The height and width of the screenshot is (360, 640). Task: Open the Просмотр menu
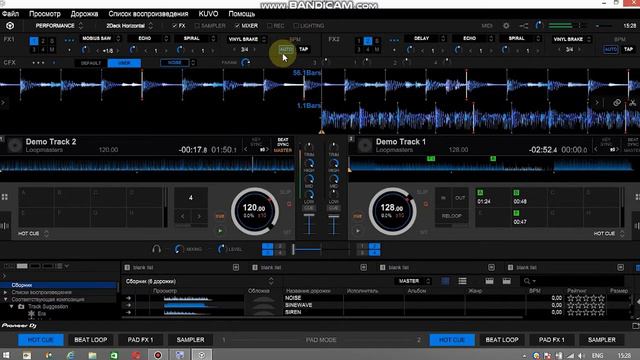(x=44, y=14)
